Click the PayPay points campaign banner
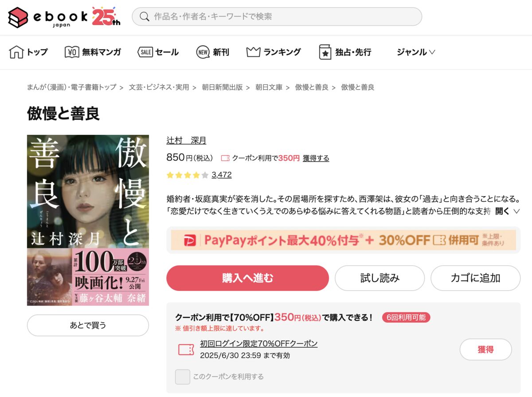 coord(344,240)
